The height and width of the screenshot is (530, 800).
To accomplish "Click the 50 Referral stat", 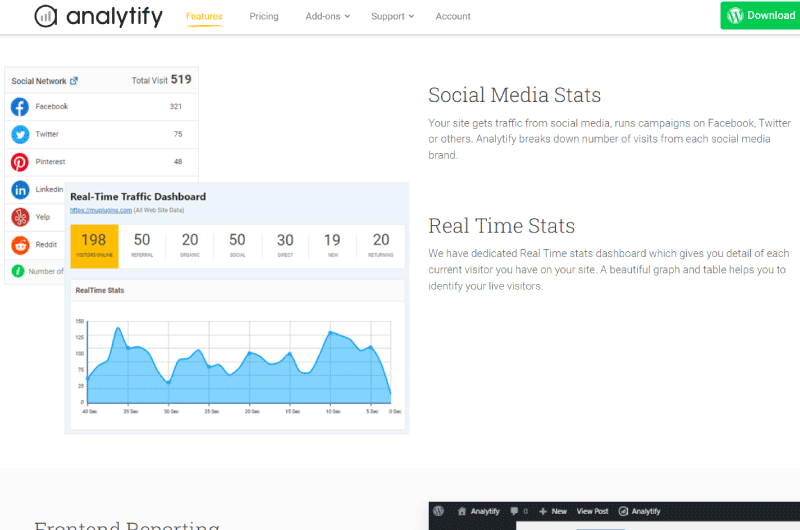I will pos(142,246).
